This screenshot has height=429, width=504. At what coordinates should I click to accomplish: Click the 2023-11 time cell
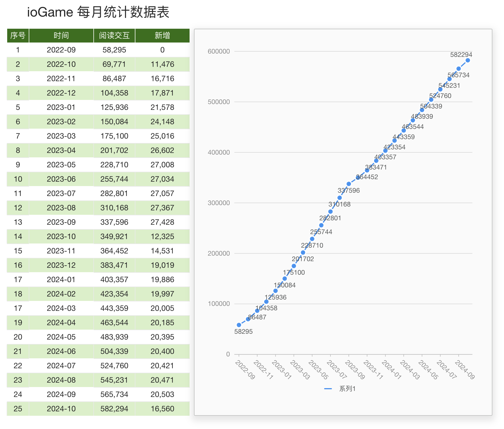pos(61,251)
